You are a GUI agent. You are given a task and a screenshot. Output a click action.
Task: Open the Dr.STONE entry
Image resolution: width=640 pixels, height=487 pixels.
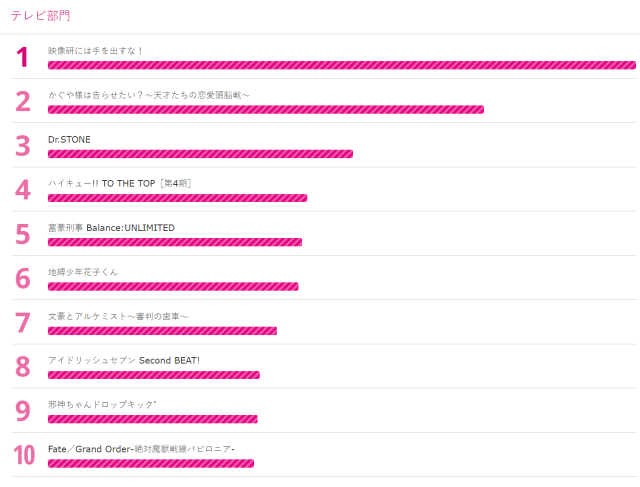click(x=69, y=139)
